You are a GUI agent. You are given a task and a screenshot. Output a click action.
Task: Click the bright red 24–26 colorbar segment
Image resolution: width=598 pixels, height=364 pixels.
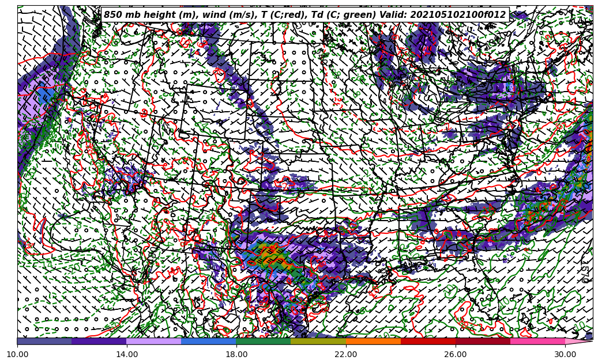click(428, 341)
